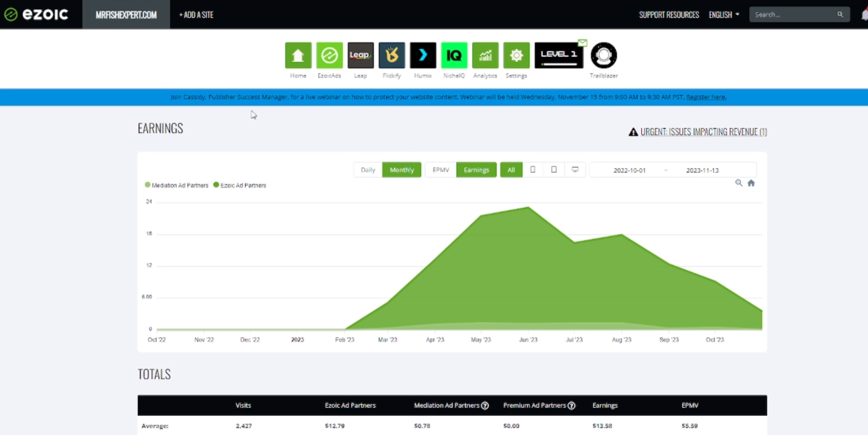Screen dimensions: 868x435
Task: Open the Level 1 badge
Action: 559,55
